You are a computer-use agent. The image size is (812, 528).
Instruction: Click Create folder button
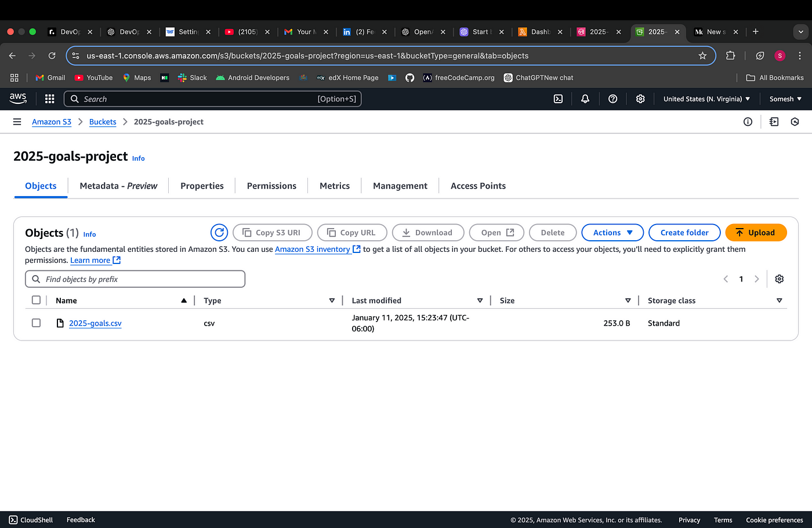684,233
